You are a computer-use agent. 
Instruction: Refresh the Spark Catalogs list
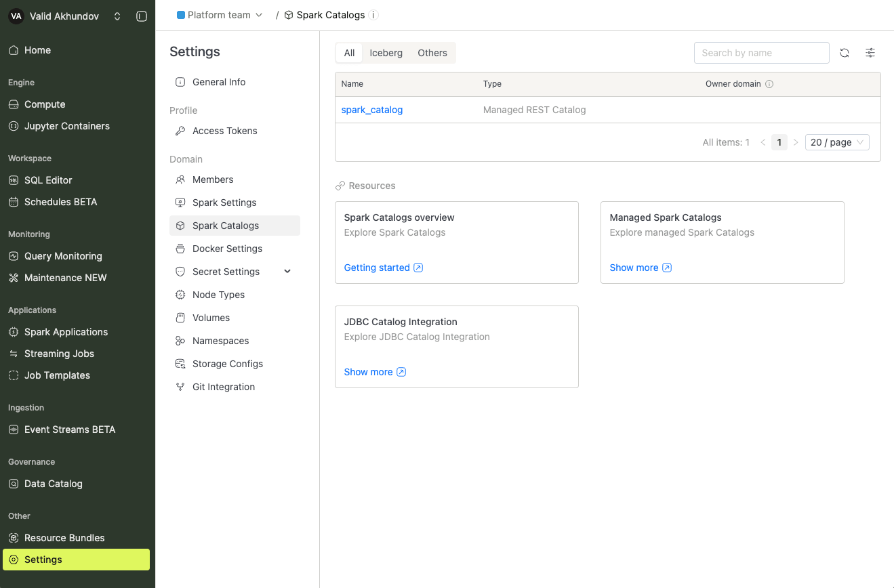(845, 53)
